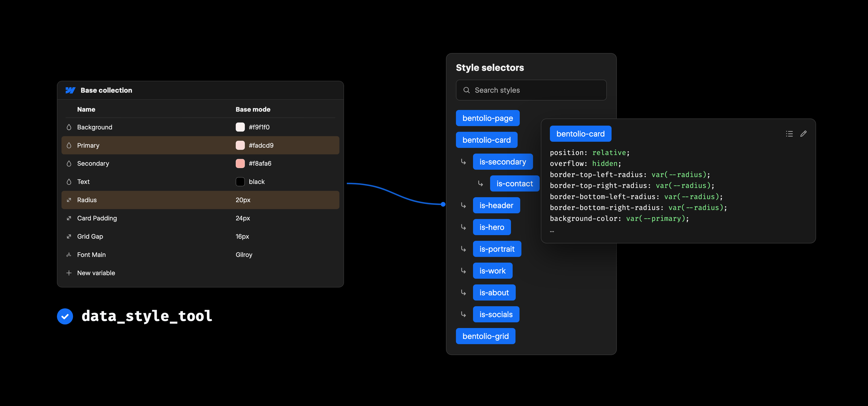Click the Base mode column header
The width and height of the screenshot is (868, 406).
pos(253,109)
